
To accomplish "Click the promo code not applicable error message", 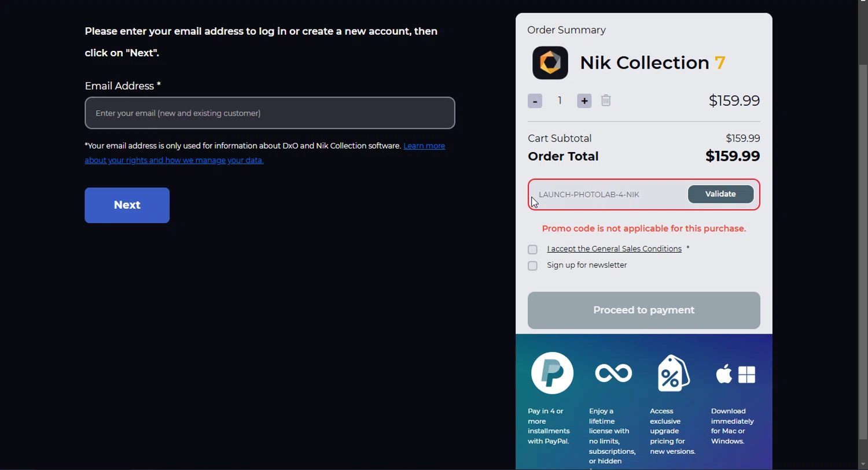I will point(643,229).
